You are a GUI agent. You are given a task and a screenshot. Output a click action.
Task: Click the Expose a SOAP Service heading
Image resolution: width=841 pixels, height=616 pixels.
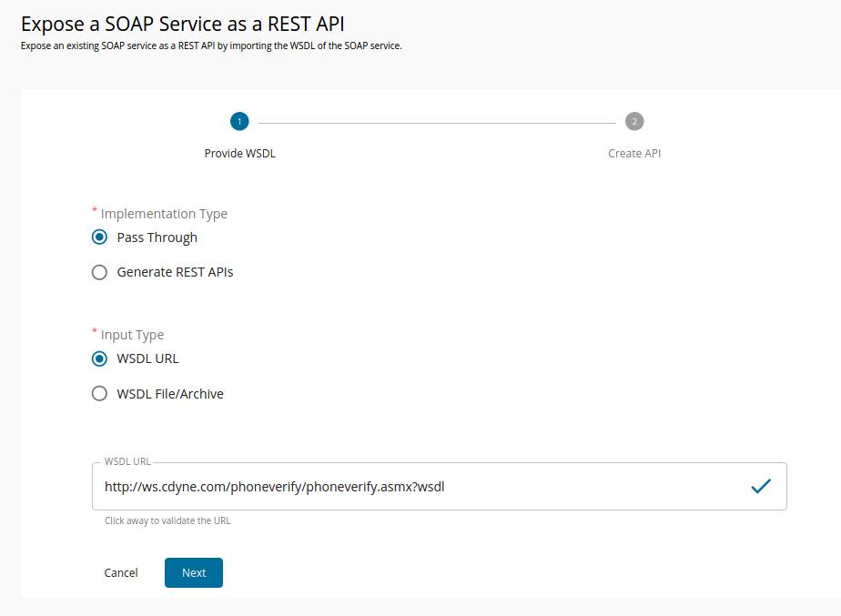pos(183,24)
